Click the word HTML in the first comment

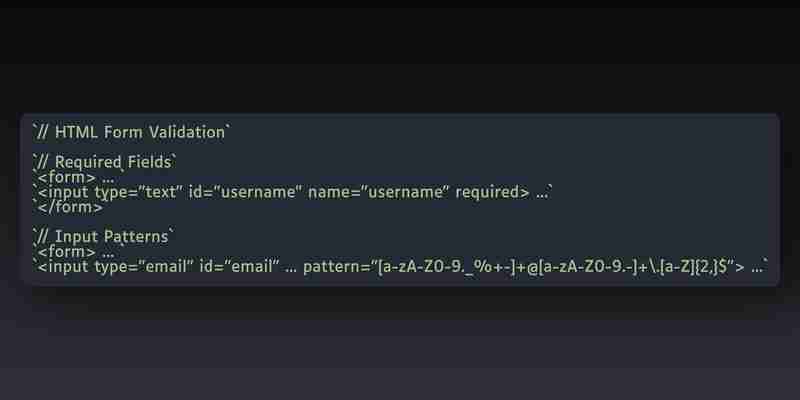76,133
